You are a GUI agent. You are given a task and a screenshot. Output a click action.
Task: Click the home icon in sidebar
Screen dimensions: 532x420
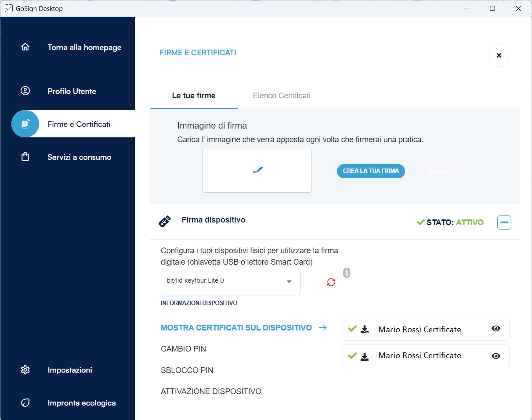coord(25,47)
